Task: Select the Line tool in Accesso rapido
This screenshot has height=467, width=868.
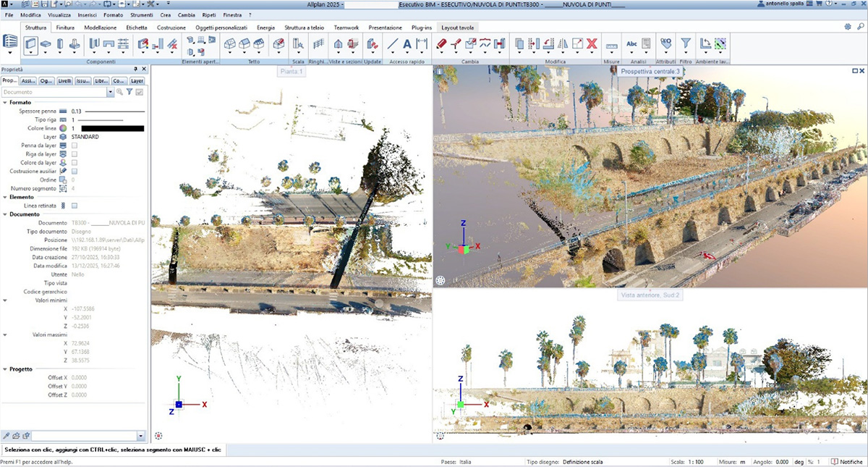Action: pyautogui.click(x=393, y=44)
